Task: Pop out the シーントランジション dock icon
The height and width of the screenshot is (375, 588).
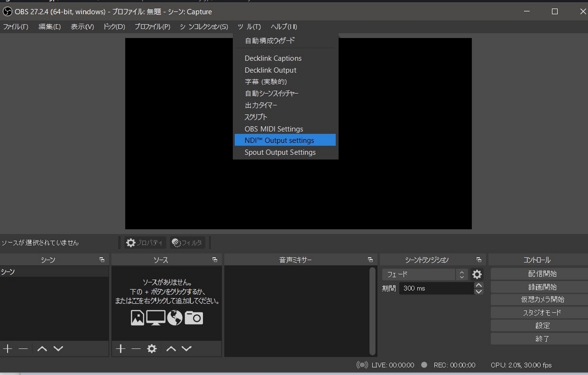Action: (479, 260)
